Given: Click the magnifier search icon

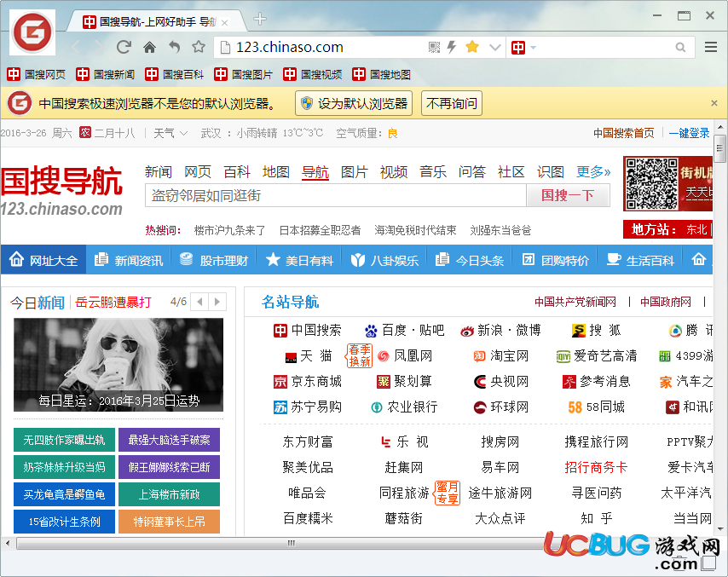Looking at the screenshot, I should 680,48.
